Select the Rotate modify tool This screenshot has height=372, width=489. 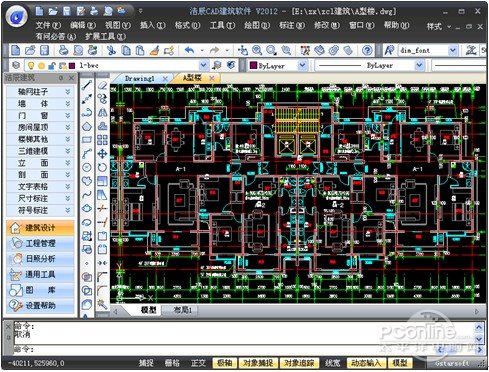[x=102, y=167]
